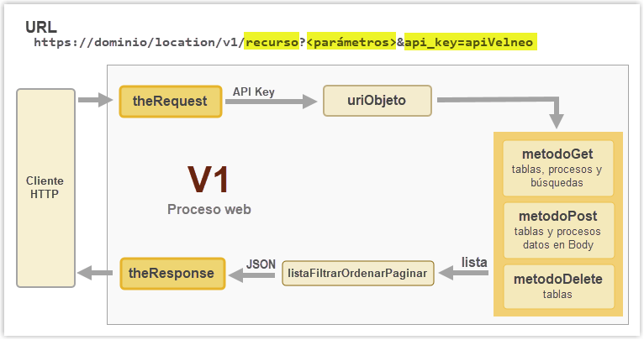Click the highlighted '<parámetros>' URL segment
This screenshot has width=644, height=340.
[351, 41]
